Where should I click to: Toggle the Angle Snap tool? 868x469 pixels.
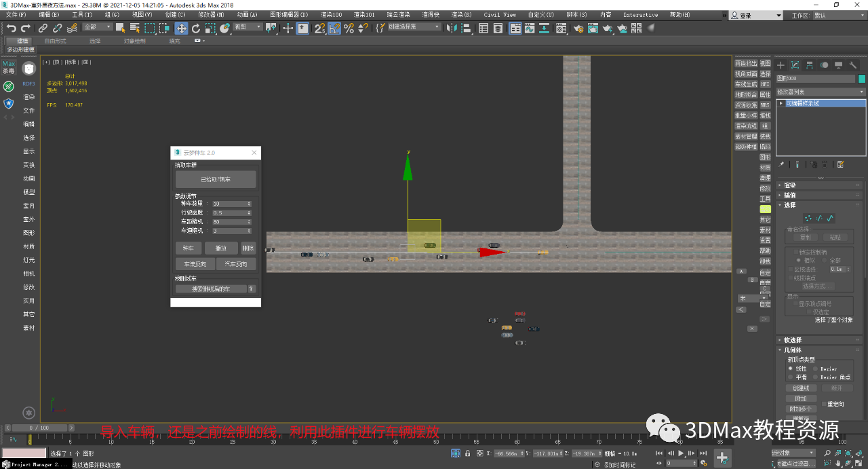334,28
